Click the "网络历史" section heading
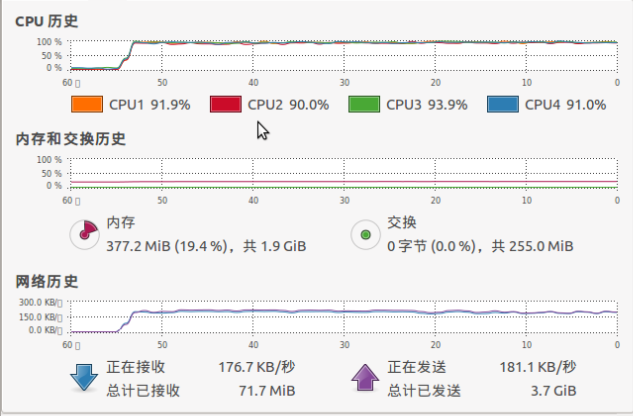The height and width of the screenshot is (416, 633). click(x=46, y=281)
